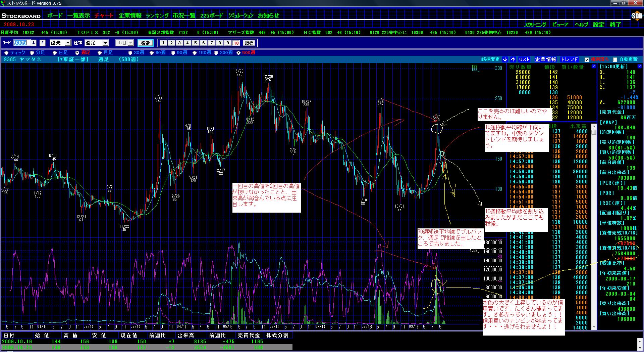This screenshot has height=352, width=644.
Task: Open the スクリーニング menu
Action: (x=535, y=25)
